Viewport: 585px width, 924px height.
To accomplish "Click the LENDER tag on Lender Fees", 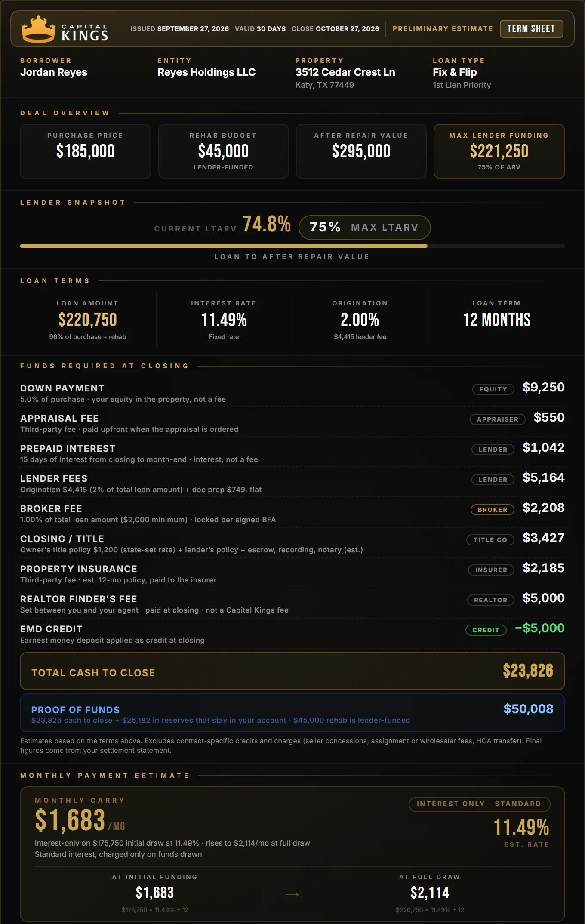I will [493, 480].
